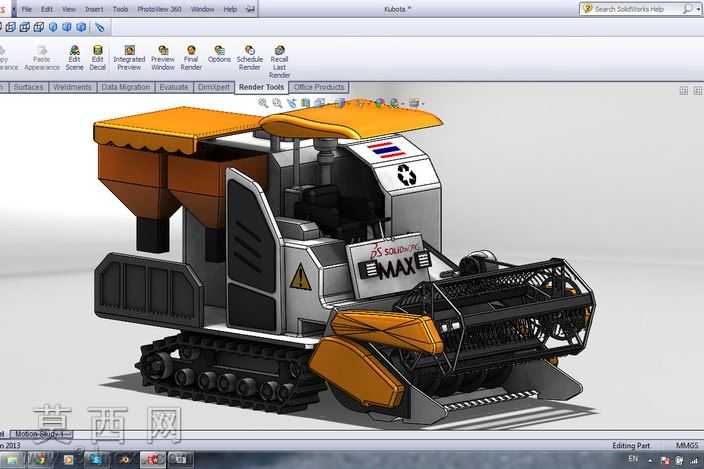Open render Options
Screen dimensions: 704x469
219,54
